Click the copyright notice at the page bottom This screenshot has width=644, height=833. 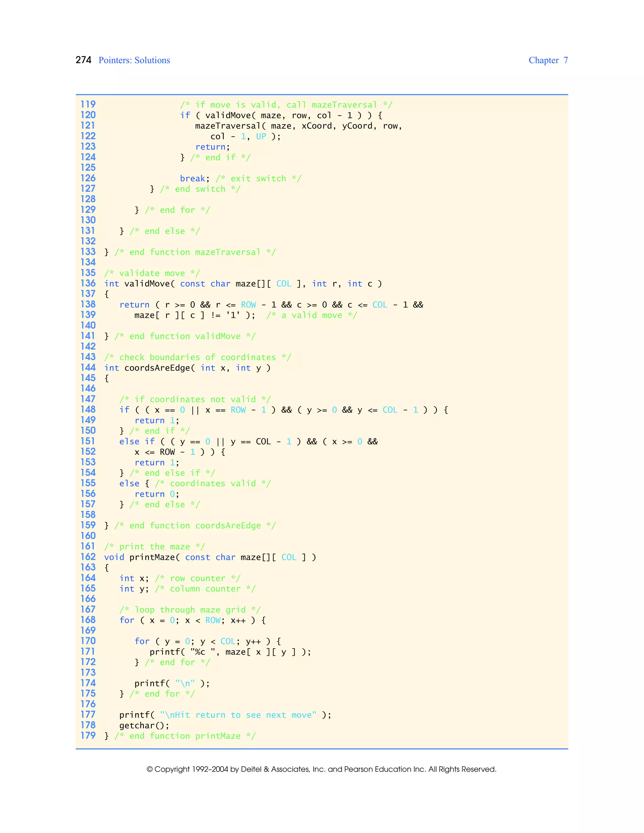[x=321, y=769]
